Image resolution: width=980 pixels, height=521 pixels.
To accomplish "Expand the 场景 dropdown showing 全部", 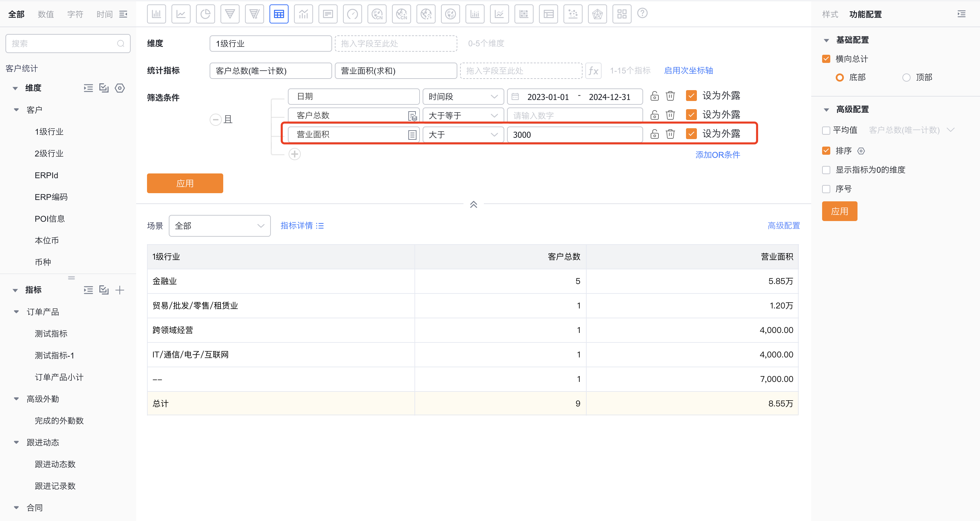I will coord(220,225).
